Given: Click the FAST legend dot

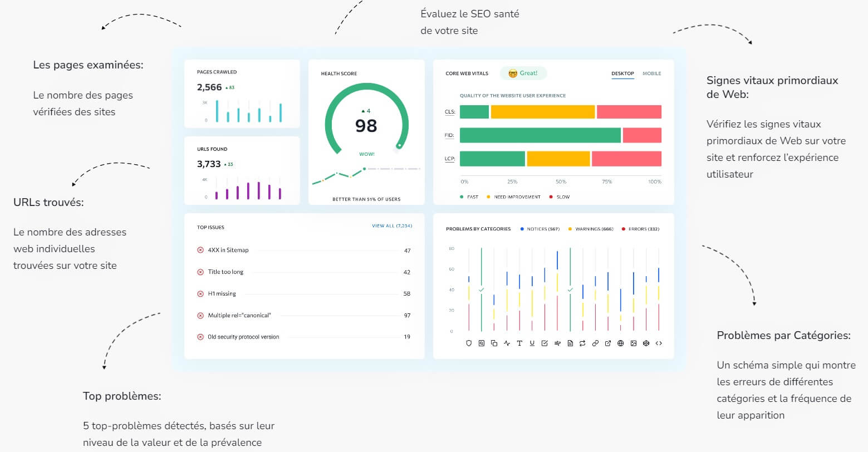Looking at the screenshot, I should 462,197.
